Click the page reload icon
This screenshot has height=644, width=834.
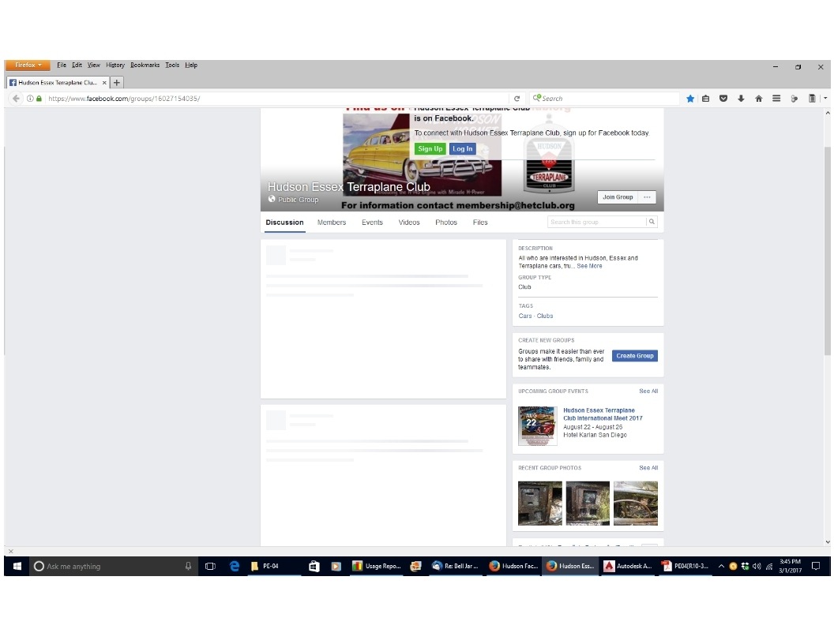(x=517, y=99)
